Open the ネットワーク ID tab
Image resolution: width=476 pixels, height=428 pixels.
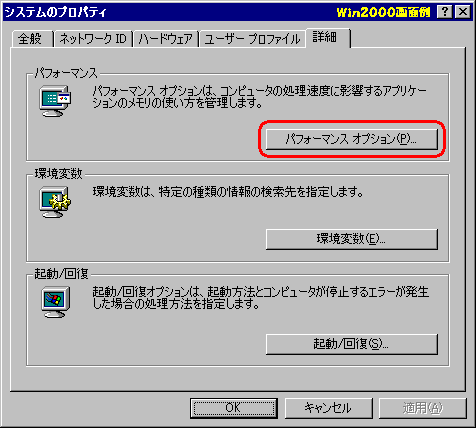tap(93, 39)
